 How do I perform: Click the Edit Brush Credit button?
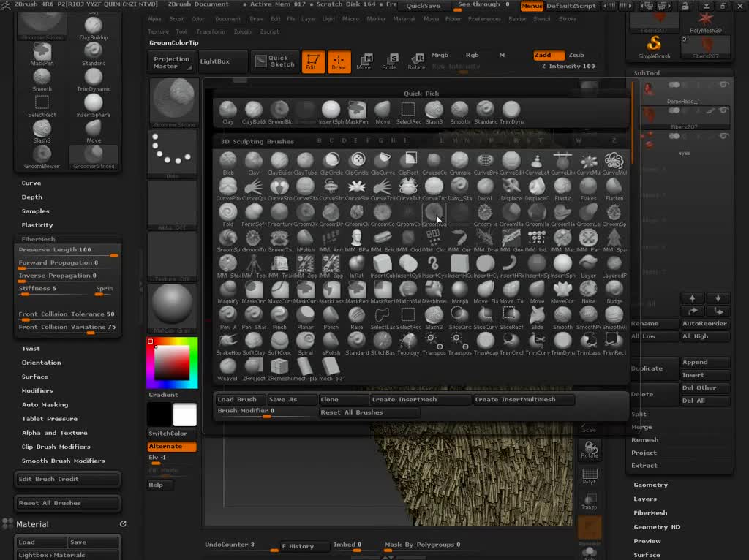tap(67, 480)
